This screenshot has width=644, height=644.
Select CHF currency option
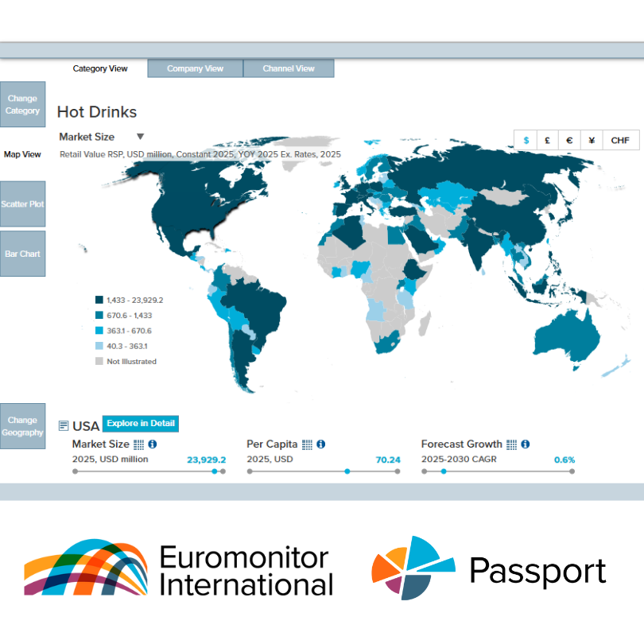[620, 140]
